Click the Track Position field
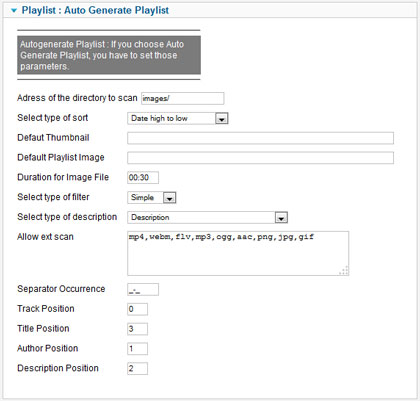Screen dimensions: 420x401 click(137, 309)
